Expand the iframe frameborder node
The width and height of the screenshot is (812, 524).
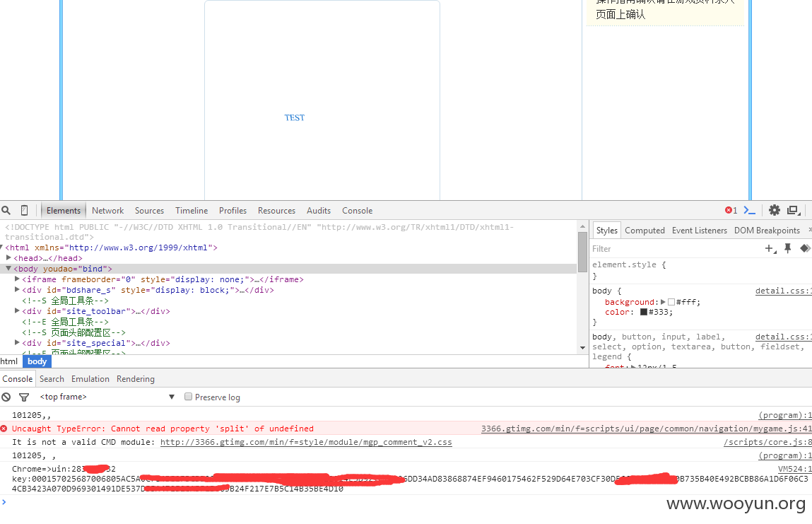click(17, 279)
